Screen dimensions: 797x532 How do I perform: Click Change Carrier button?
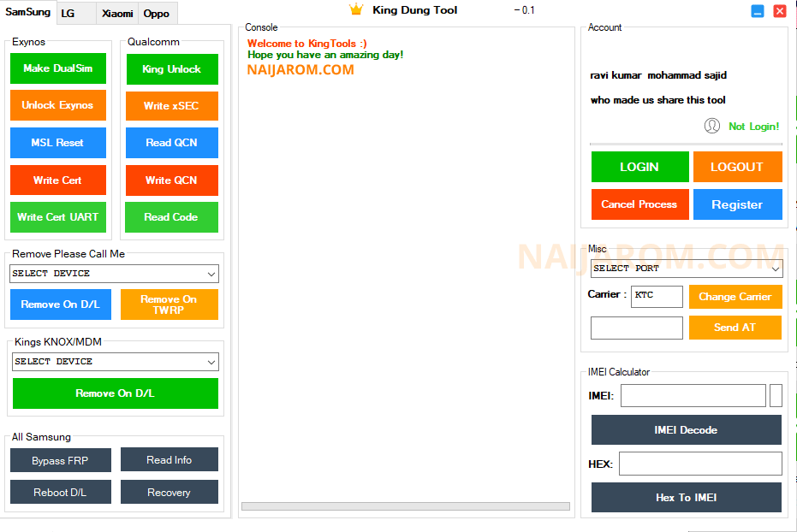click(x=735, y=297)
